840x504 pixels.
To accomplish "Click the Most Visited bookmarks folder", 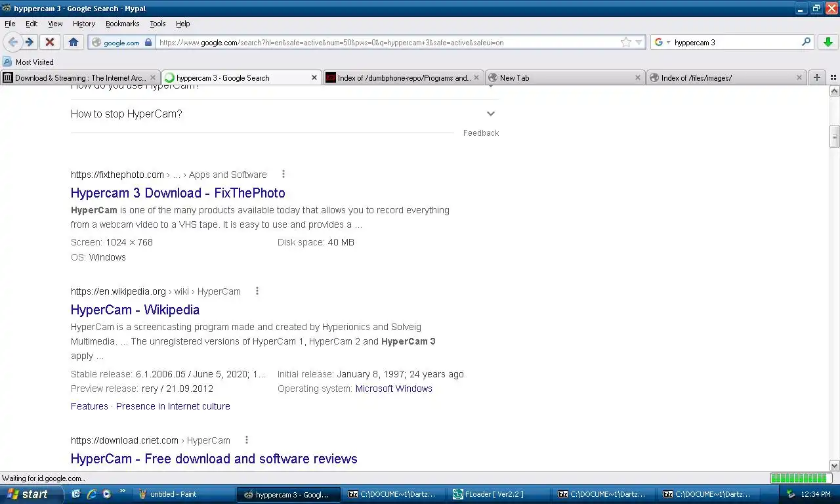I will (x=28, y=62).
